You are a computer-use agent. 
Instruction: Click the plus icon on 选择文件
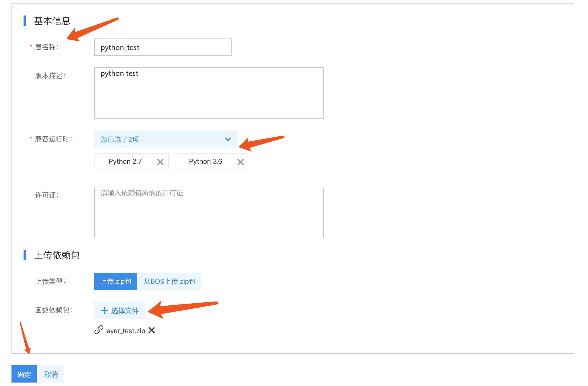tap(105, 310)
